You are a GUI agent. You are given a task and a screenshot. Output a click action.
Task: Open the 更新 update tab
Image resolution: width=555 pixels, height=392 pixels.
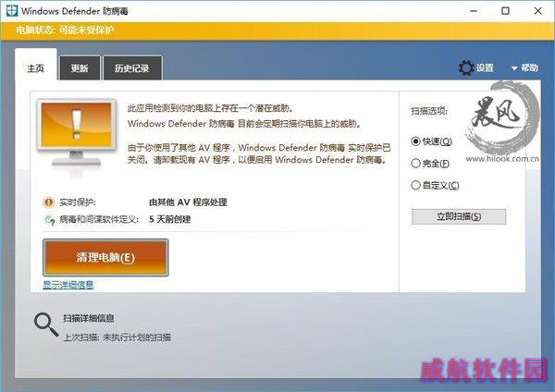(80, 67)
